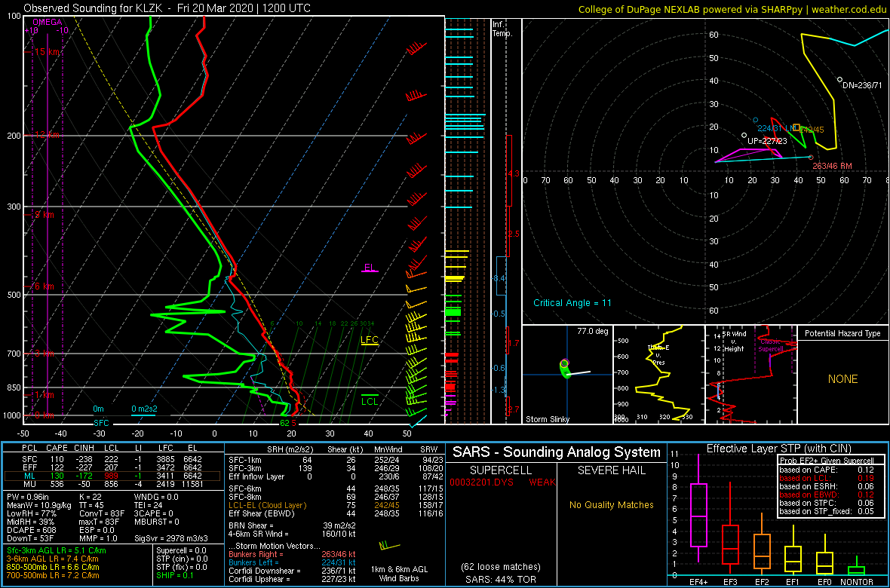Click the 'DN=236/71' hodograph label

861,85
